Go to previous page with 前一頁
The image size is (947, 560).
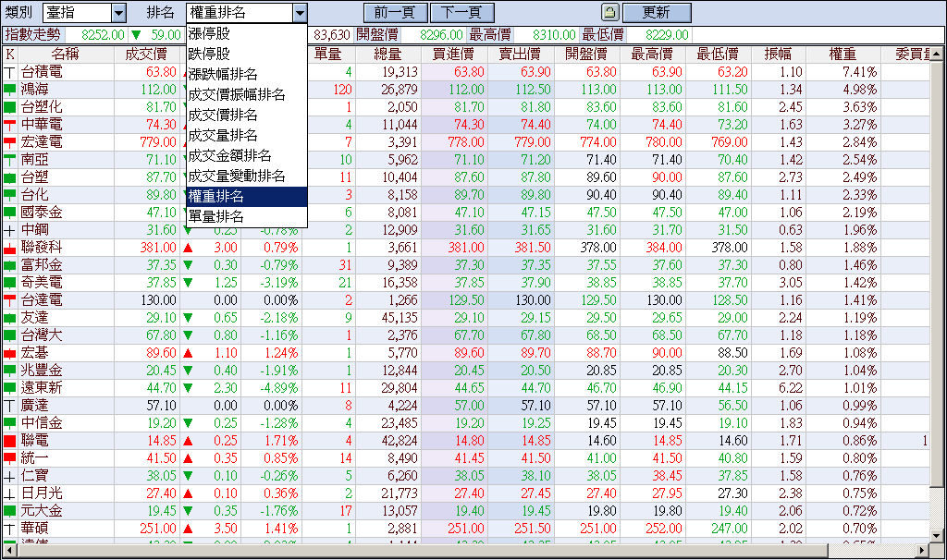pos(396,13)
